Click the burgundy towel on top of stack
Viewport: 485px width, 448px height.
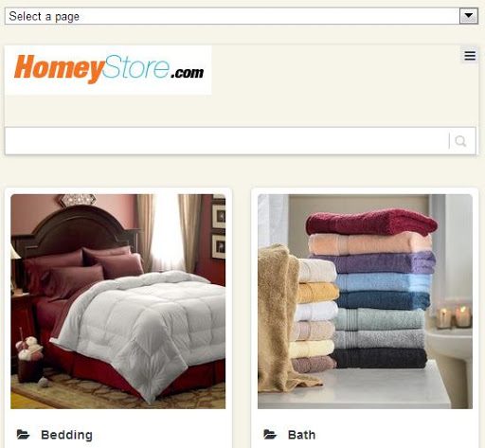[371, 222]
